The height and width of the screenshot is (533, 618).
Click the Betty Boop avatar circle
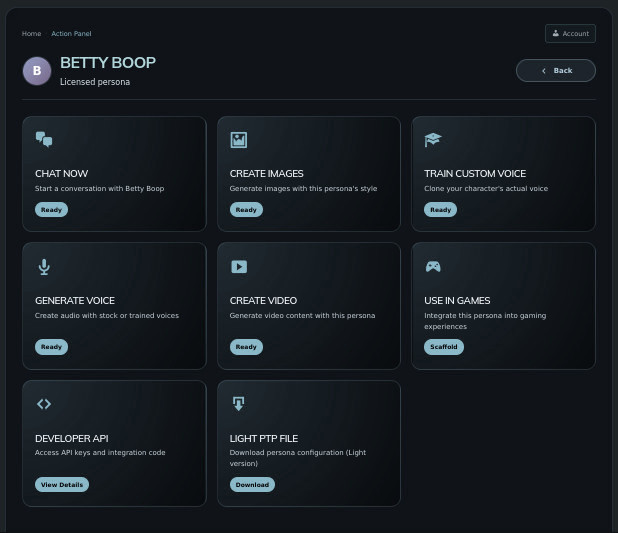tap(37, 71)
